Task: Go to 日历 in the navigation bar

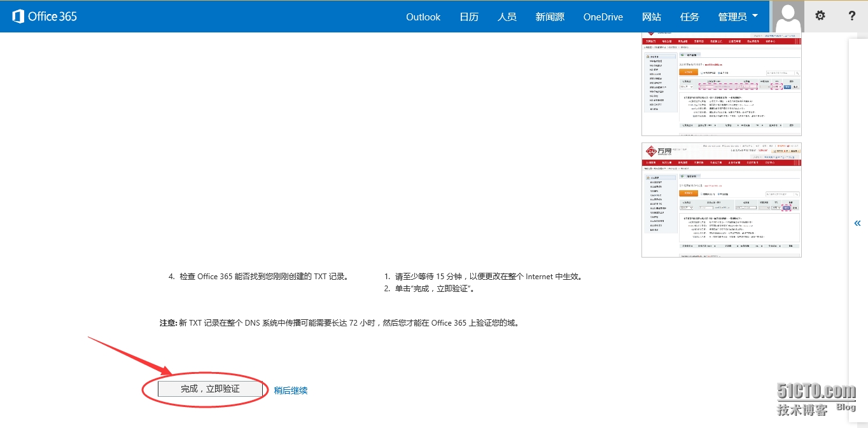Action: coord(469,17)
